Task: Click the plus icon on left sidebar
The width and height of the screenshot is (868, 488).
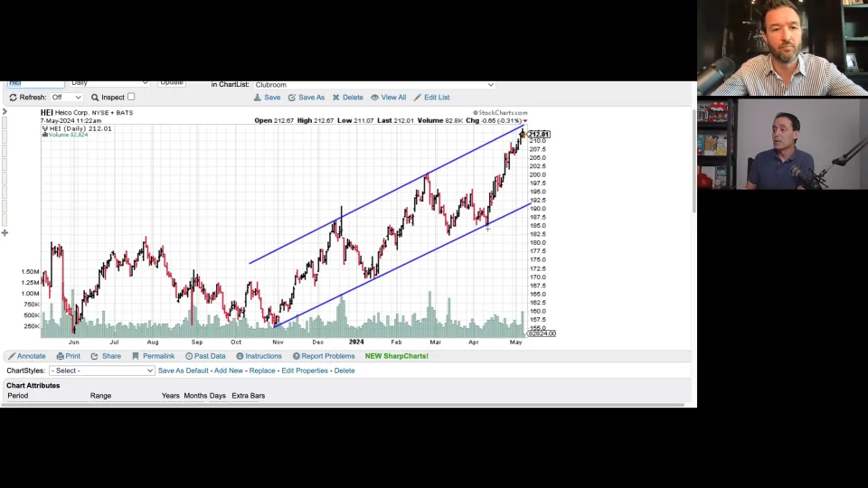Action: (5, 233)
